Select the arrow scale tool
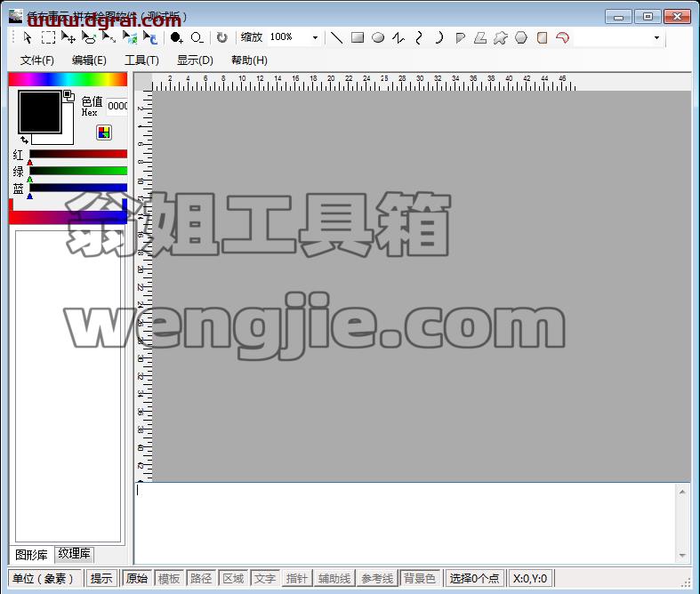Image resolution: width=700 pixels, height=594 pixels. [109, 38]
